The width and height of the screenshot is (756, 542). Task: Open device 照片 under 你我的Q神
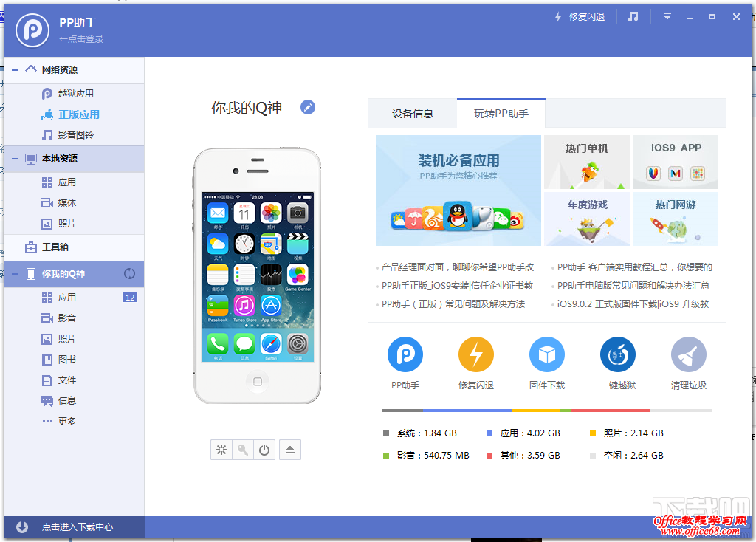[66, 339]
